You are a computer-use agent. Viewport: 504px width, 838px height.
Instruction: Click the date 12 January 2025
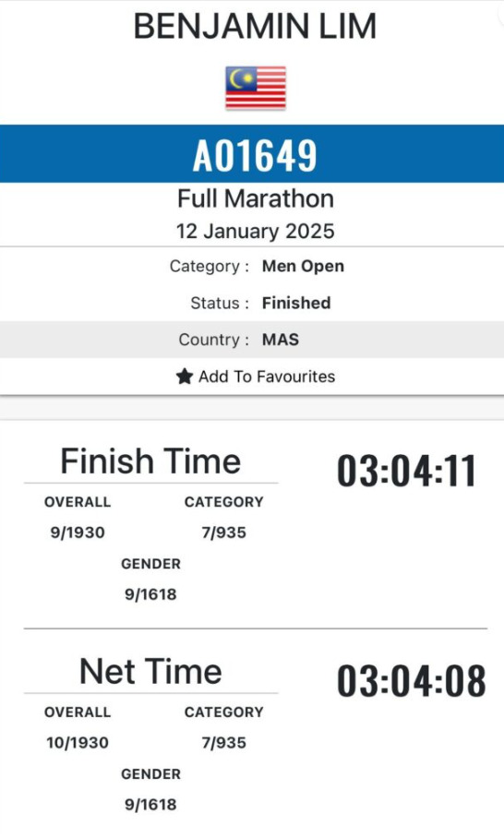[255, 232]
